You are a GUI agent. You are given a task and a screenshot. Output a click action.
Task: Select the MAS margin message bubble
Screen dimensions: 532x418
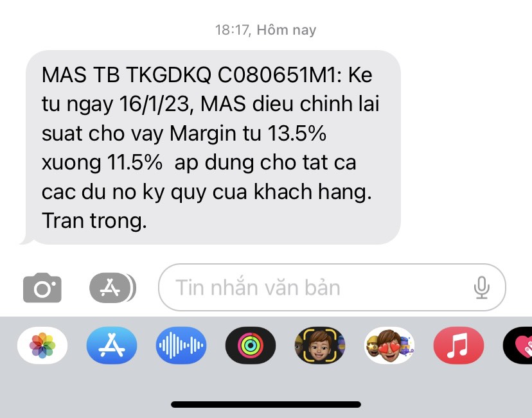click(213, 148)
